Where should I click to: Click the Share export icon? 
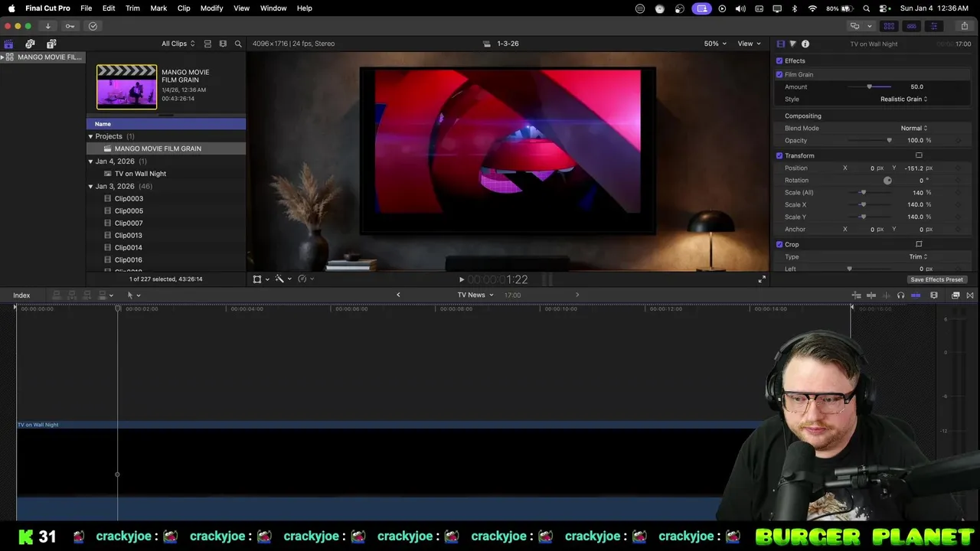click(964, 26)
